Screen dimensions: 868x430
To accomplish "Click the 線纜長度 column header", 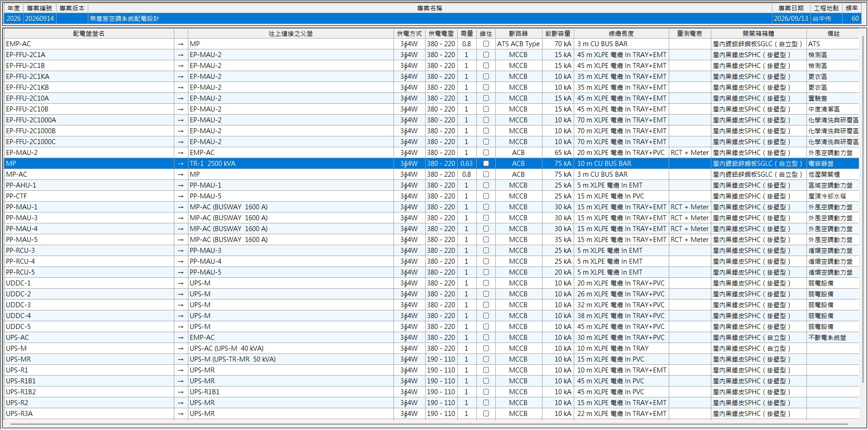I will click(621, 34).
